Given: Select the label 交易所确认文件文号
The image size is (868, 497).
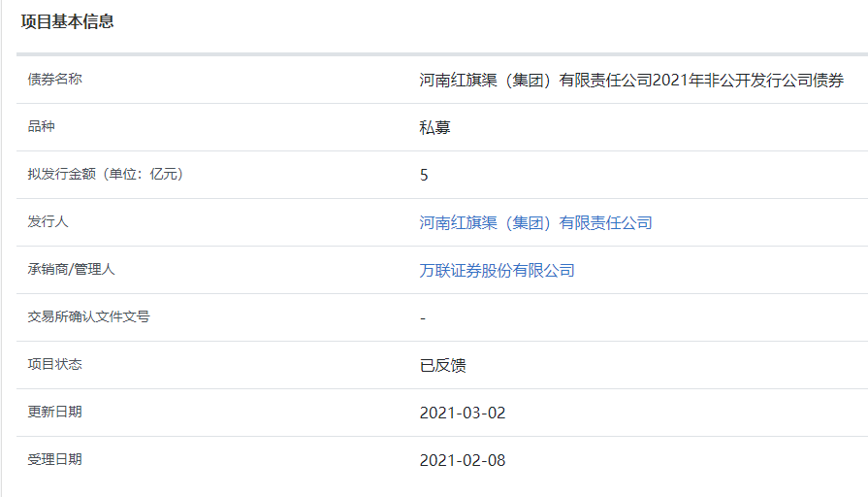Looking at the screenshot, I should coord(88,316).
